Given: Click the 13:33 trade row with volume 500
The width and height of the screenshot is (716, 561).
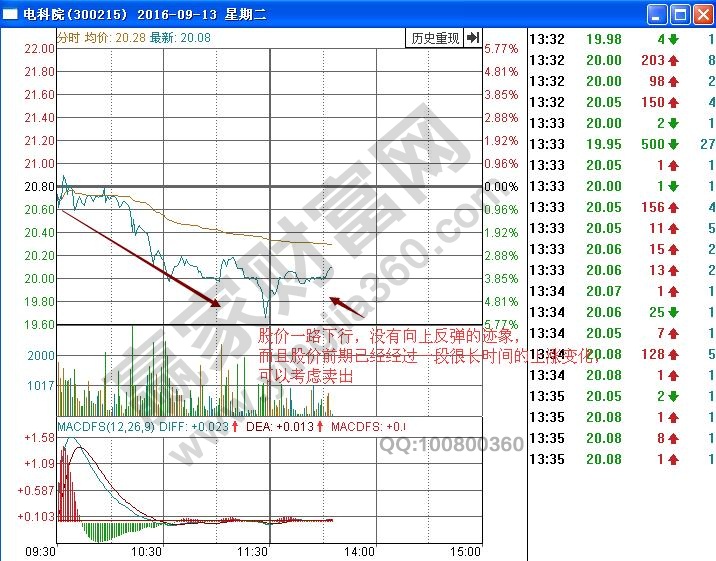Looking at the screenshot, I should [x=620, y=144].
